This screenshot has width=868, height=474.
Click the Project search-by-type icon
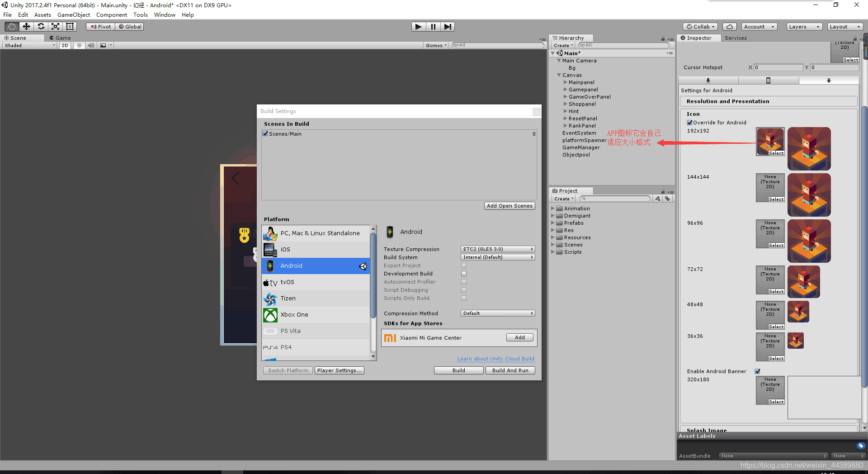tap(658, 199)
